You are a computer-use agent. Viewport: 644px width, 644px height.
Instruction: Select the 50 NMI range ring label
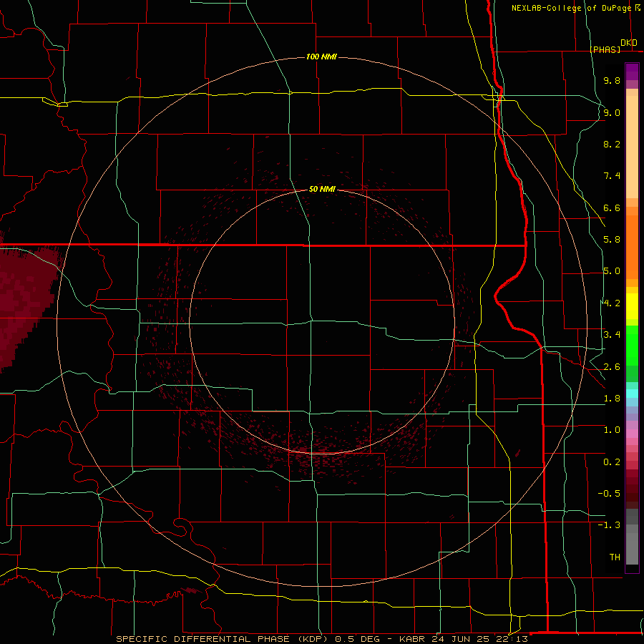pyautogui.click(x=322, y=189)
